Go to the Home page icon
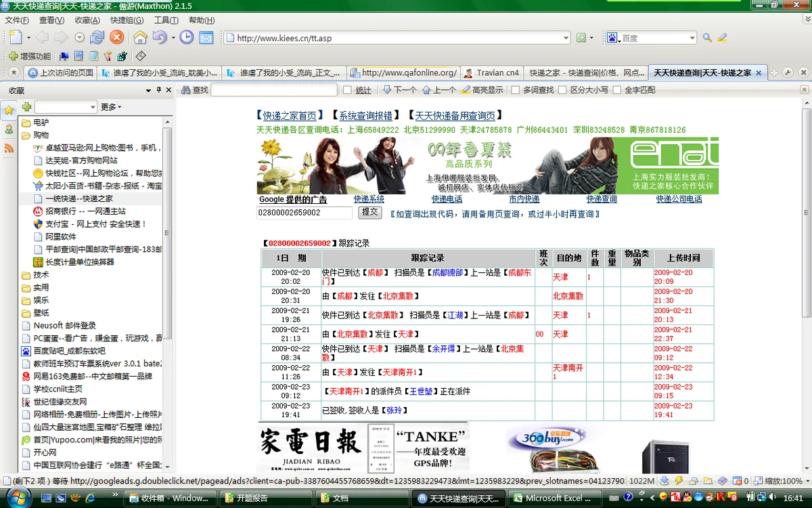 (x=140, y=38)
